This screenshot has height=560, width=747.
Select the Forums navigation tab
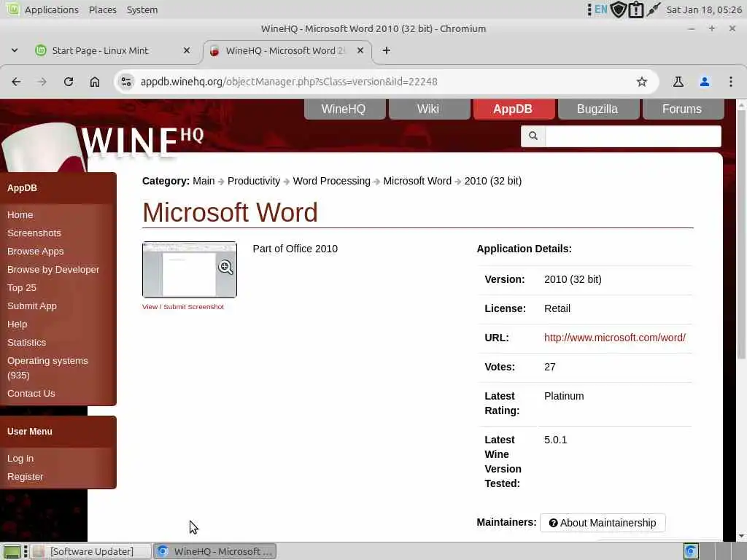coord(682,109)
